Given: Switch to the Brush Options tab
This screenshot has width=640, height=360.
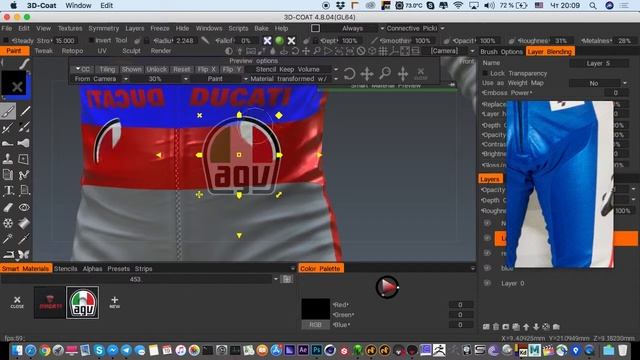Looking at the screenshot, I should [501, 51].
